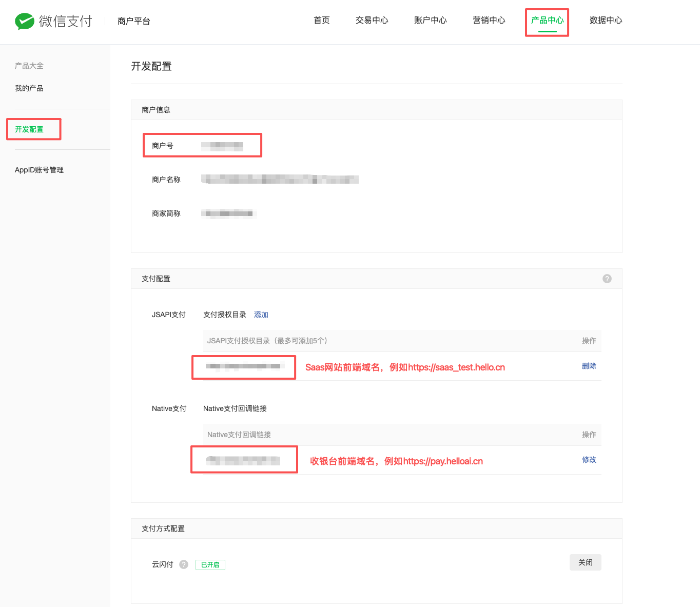Click the 已开启 status badge
700x607 pixels.
tap(210, 565)
